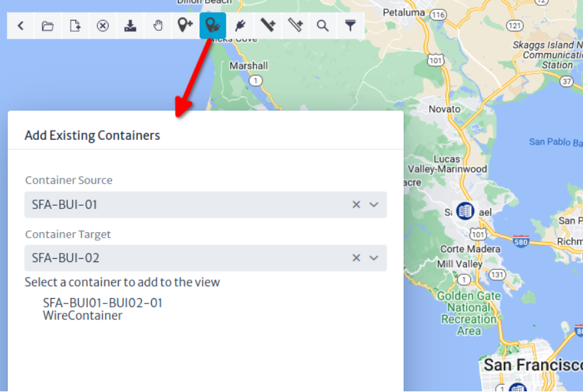Apply the filter funnel tool
Image resolution: width=583 pixels, height=392 pixels.
[x=350, y=25]
